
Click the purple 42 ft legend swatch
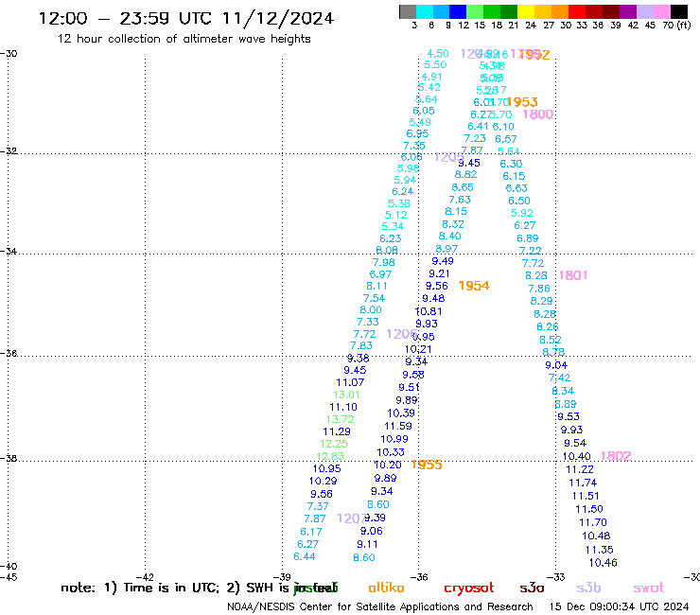(628, 11)
